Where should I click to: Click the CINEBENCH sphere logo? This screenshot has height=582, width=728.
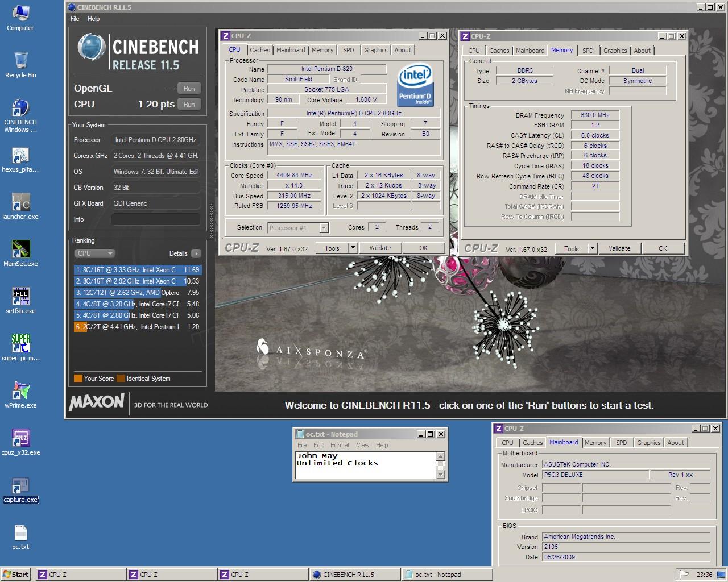pyautogui.click(x=92, y=47)
